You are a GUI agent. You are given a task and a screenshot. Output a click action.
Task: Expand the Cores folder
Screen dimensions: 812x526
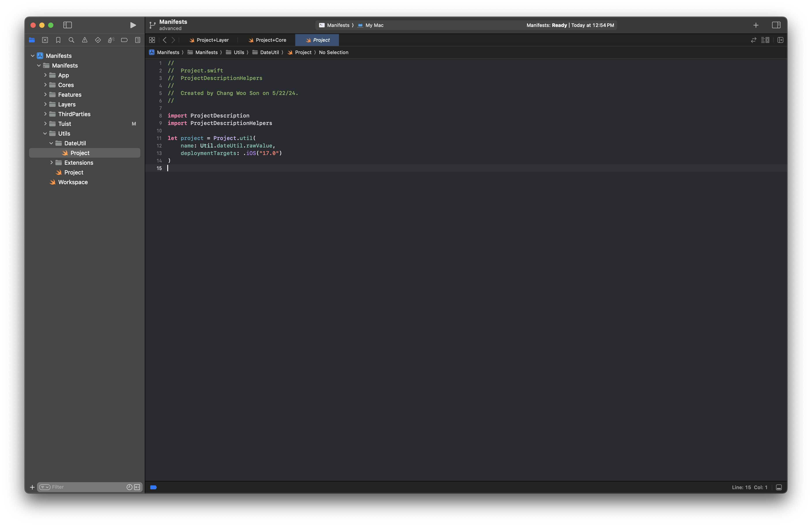(45, 85)
